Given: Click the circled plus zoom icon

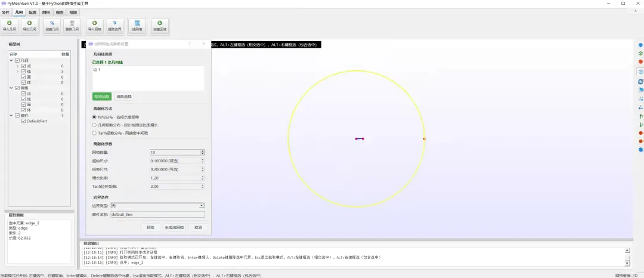Looking at the screenshot, I should point(640,72).
